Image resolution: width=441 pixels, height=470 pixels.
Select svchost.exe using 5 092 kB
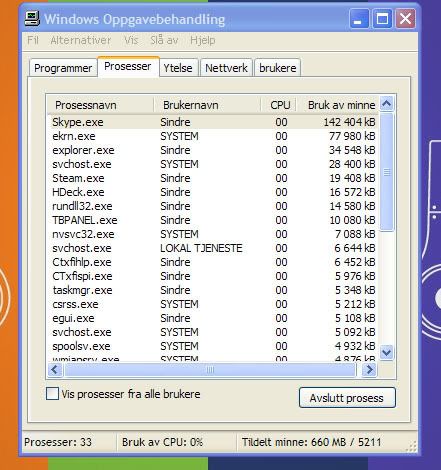point(213,332)
